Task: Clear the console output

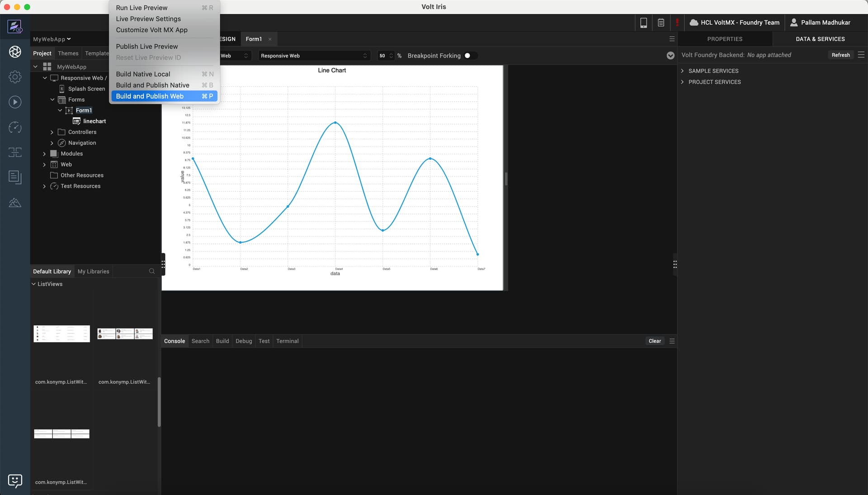Action: 655,341
